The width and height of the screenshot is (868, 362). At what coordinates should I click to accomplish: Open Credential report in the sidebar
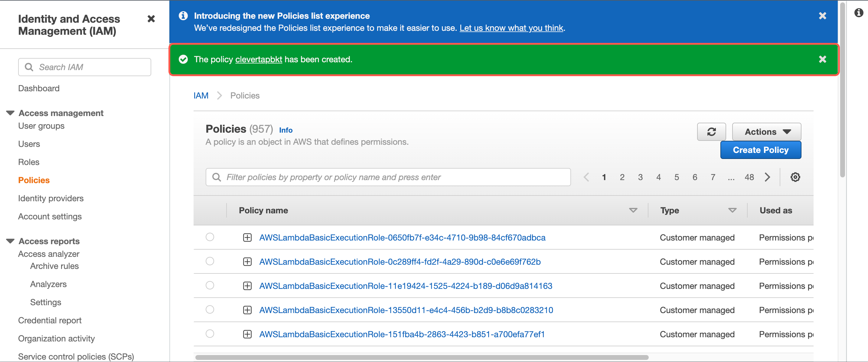coord(50,320)
